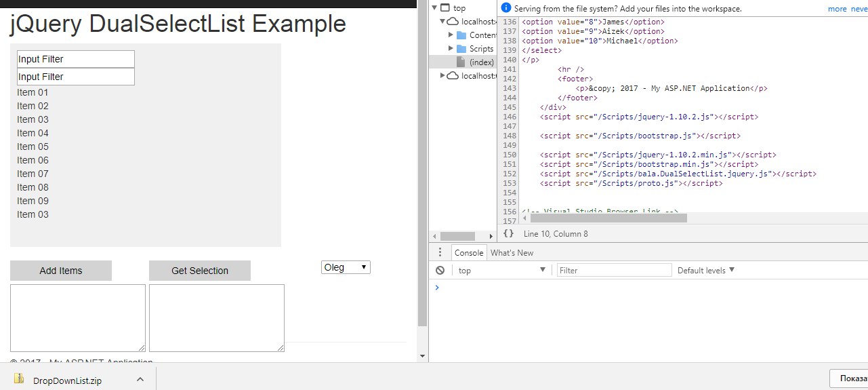Image resolution: width=868 pixels, height=390 pixels.
Task: Switch to the Console drawer tab
Action: [x=469, y=252]
